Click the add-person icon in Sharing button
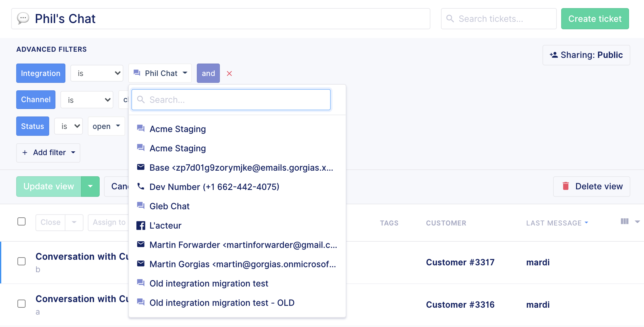Screen dimensions: 644x327 click(x=553, y=55)
